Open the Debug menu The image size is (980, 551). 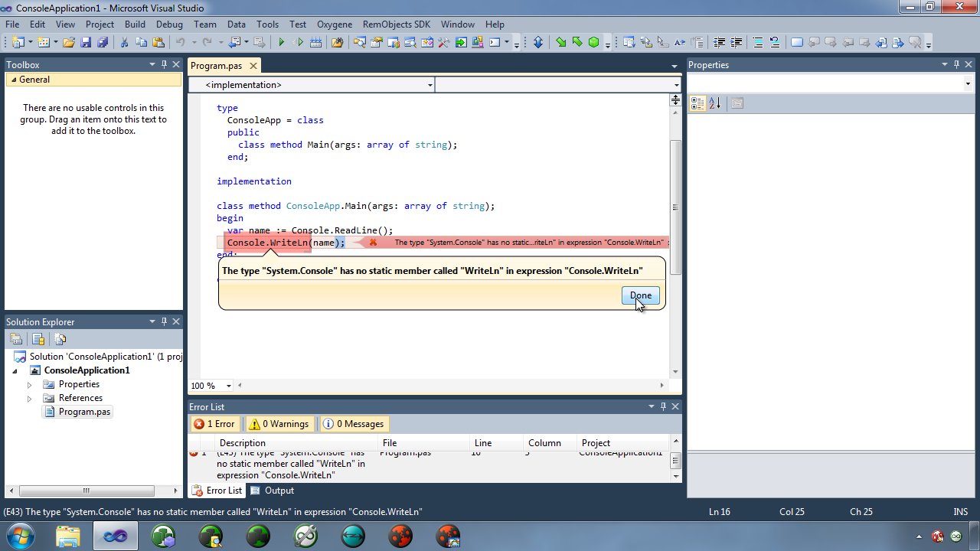pyautogui.click(x=169, y=24)
